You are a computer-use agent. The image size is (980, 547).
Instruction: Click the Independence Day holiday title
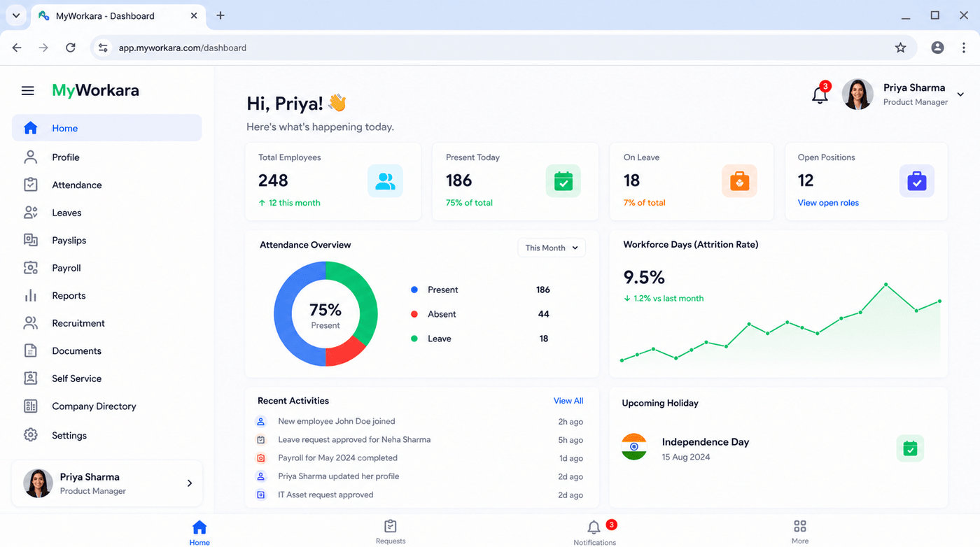coord(706,442)
